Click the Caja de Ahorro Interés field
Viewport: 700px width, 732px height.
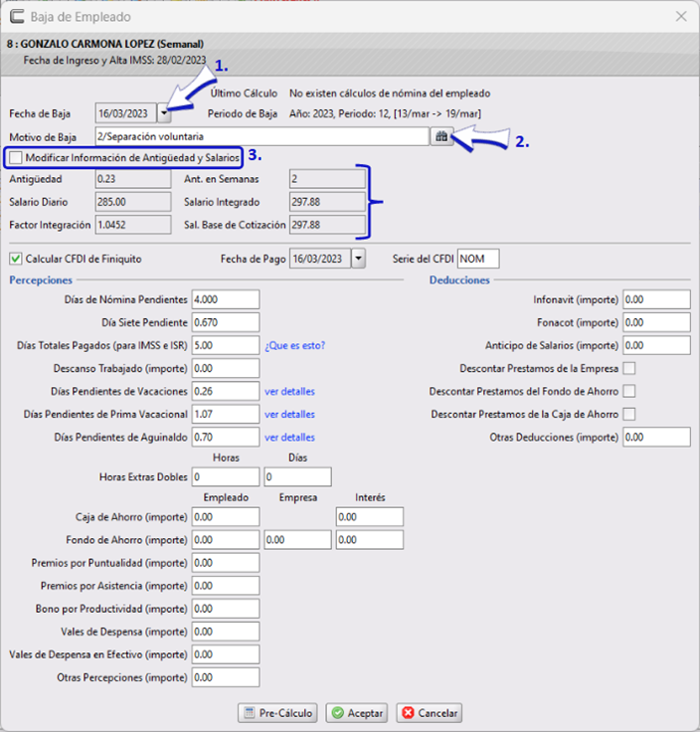370,517
